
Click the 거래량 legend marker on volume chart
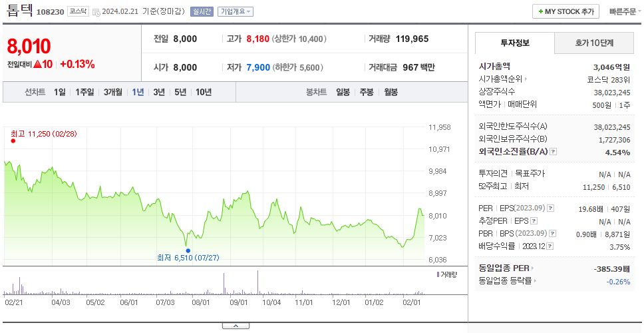pos(438,274)
